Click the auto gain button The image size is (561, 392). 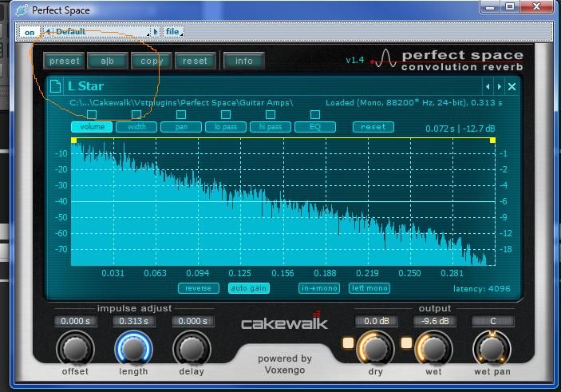click(249, 288)
